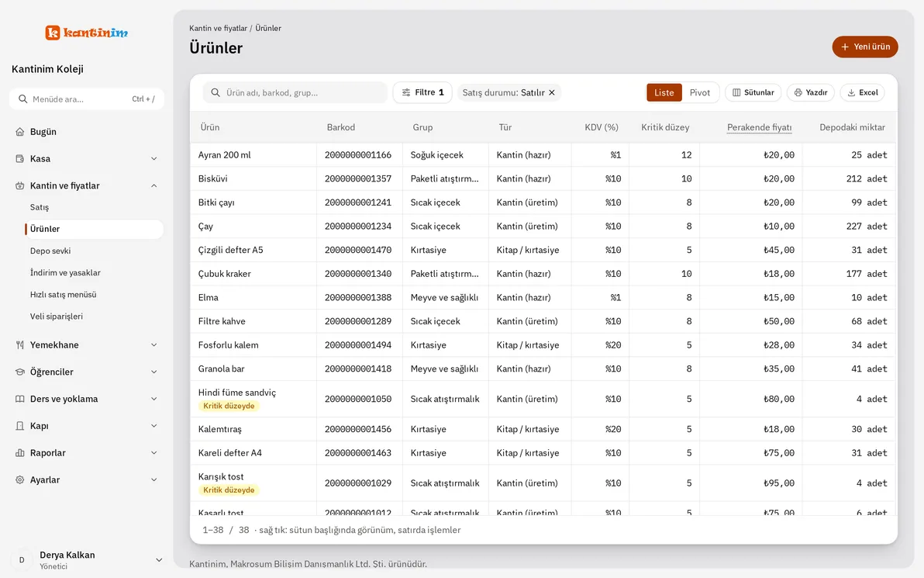924x578 pixels.
Task: Expand the Ayarlar section
Action: click(x=153, y=480)
